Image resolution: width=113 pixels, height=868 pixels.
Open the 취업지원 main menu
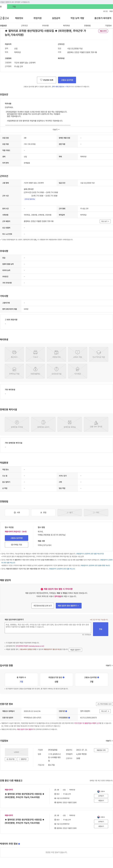(38, 18)
